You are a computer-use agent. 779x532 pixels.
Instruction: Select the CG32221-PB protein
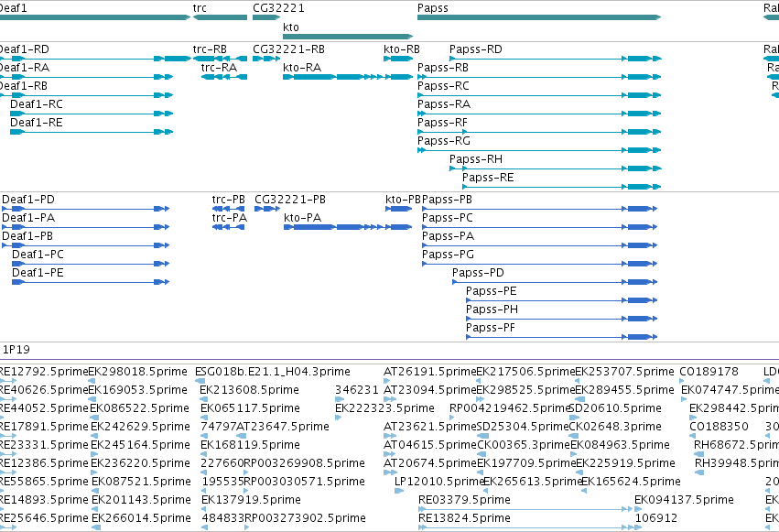tap(268, 209)
